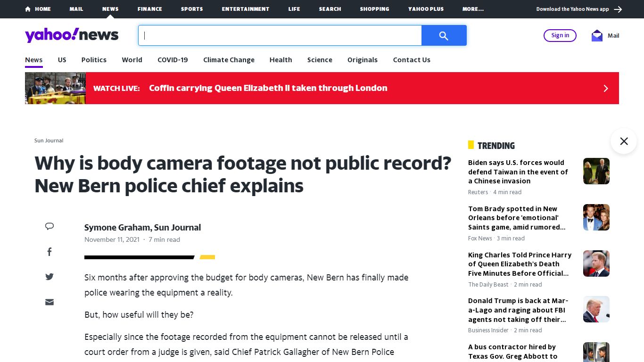Select the News section tab
The width and height of the screenshot is (644, 362).
coord(34,60)
